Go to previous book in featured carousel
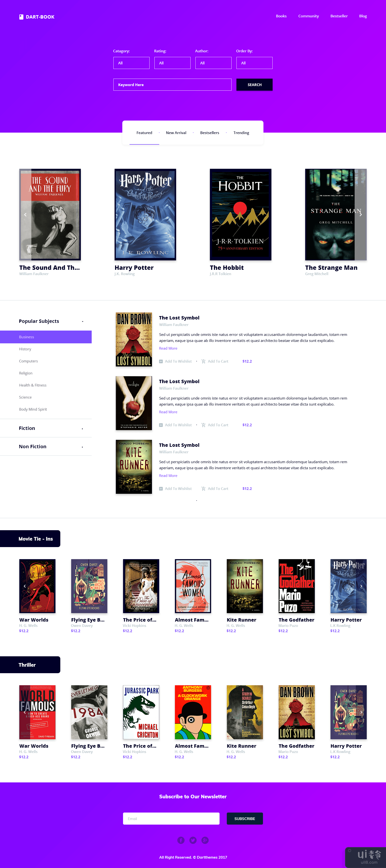This screenshot has width=386, height=868. (x=25, y=215)
